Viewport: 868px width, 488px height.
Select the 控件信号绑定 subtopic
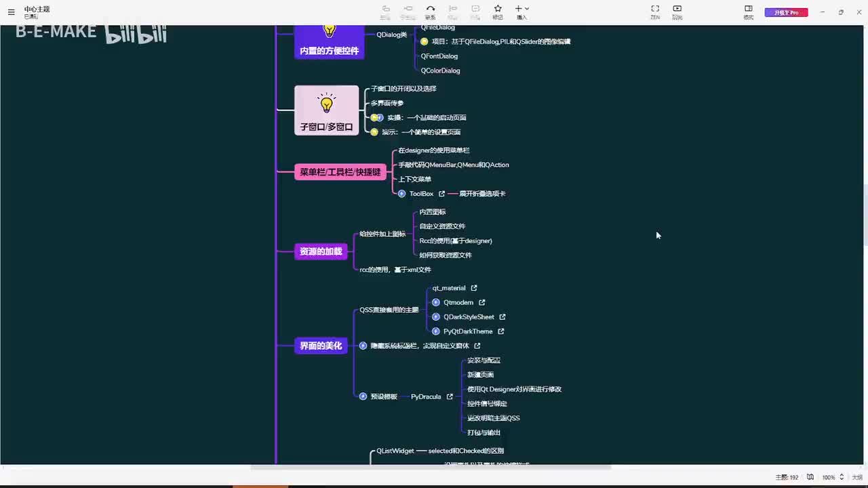pyautogui.click(x=487, y=404)
